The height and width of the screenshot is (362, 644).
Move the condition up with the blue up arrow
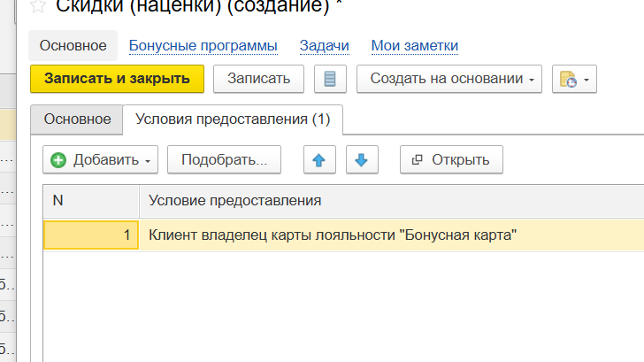coord(318,159)
